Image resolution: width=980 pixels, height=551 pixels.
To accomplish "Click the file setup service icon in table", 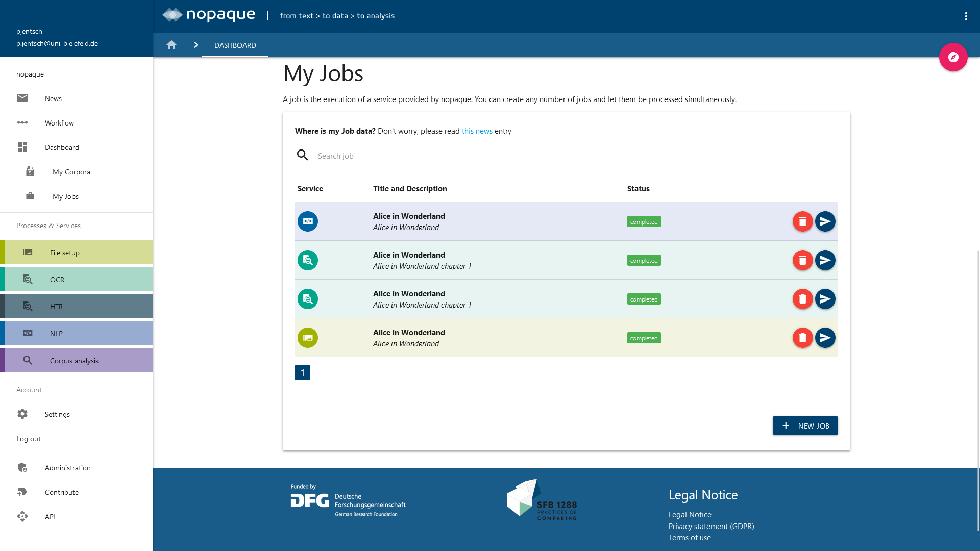I will pyautogui.click(x=308, y=338).
